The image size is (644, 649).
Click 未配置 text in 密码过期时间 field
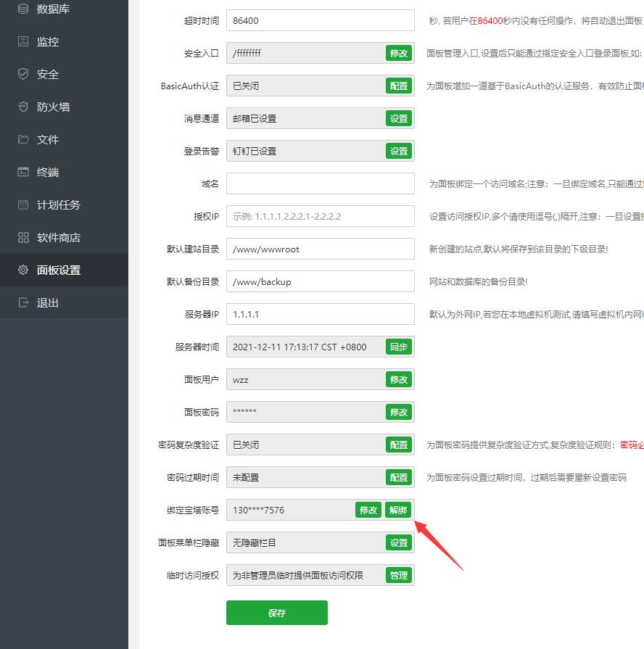pos(246,477)
